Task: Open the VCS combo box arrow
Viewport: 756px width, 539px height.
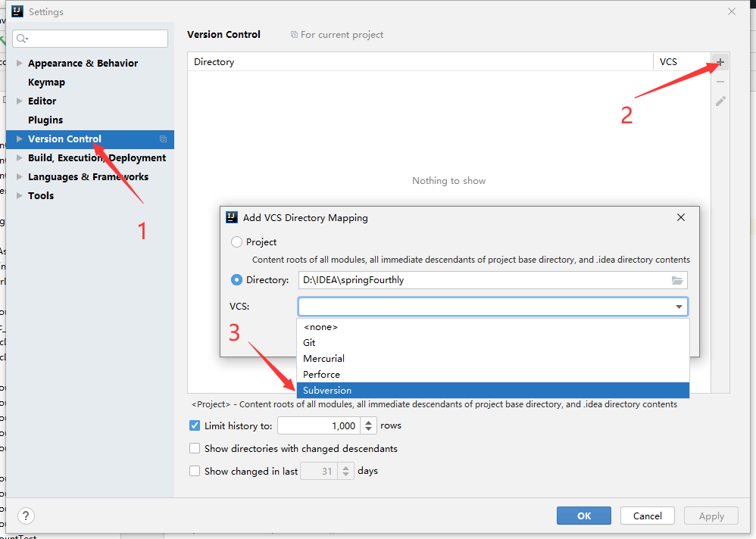Action: tap(679, 307)
